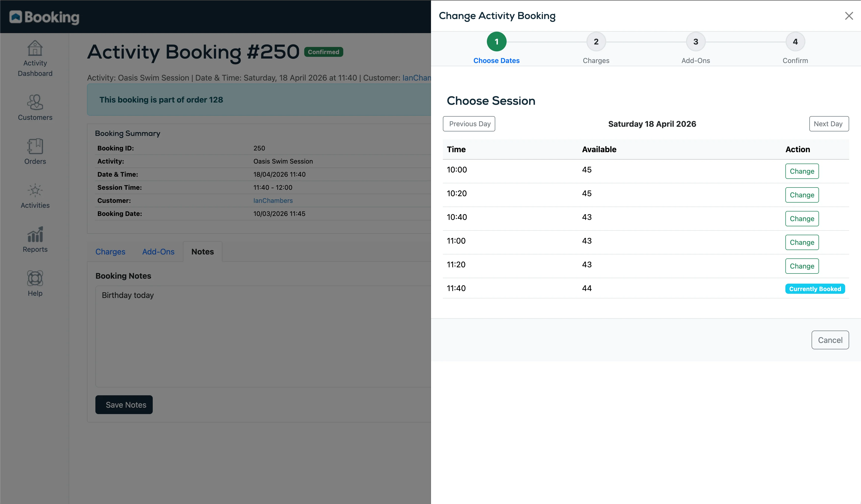861x504 pixels.
Task: Click the Currently Booked badge for 11:40
Action: (x=815, y=289)
